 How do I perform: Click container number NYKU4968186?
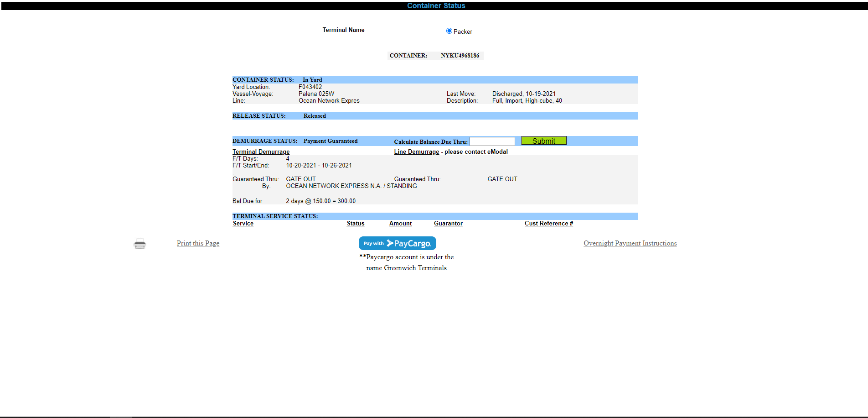[x=460, y=56]
